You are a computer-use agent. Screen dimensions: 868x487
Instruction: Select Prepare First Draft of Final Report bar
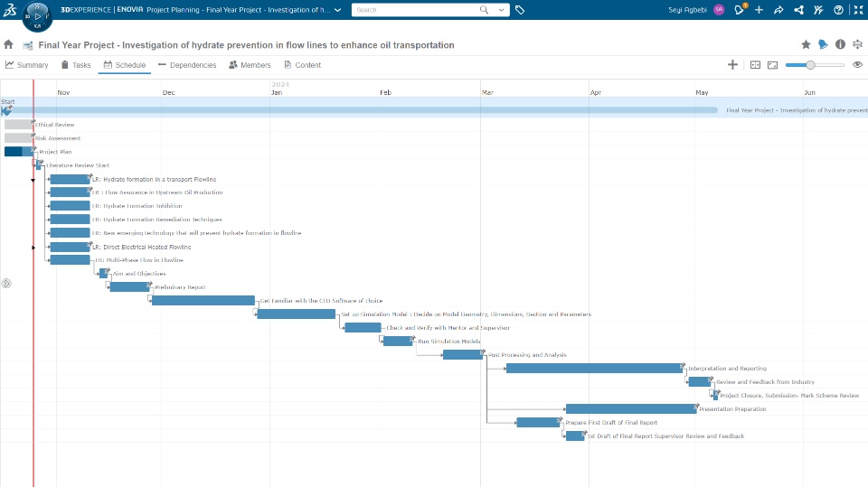[538, 422]
